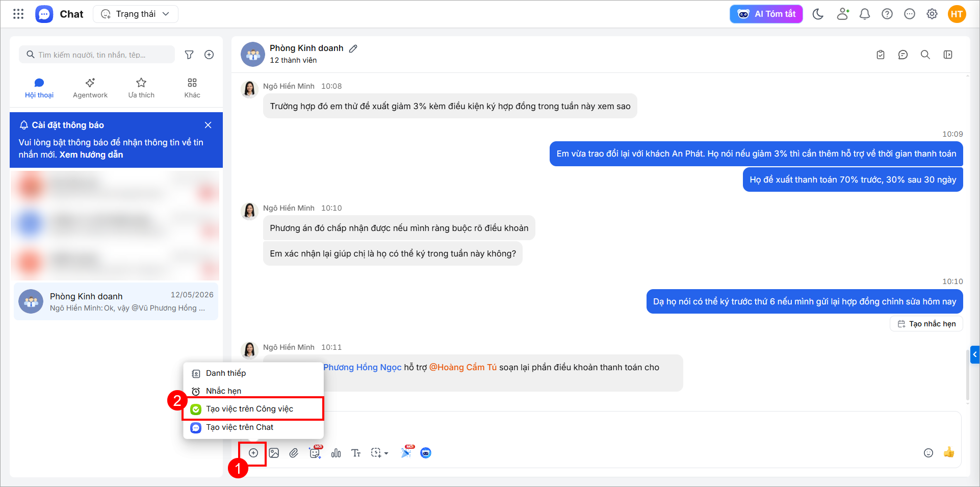Send a thumbs up like
The width and height of the screenshot is (980, 487).
[949, 452]
